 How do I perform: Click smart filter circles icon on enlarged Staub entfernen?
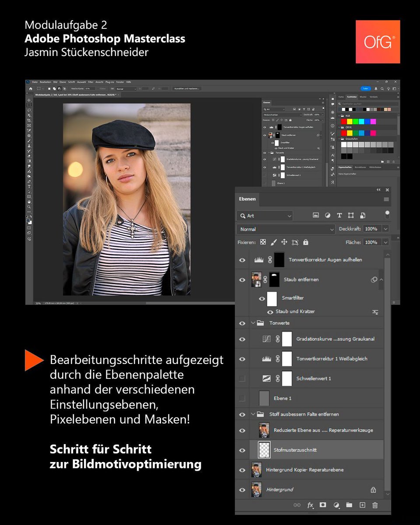pos(374,280)
